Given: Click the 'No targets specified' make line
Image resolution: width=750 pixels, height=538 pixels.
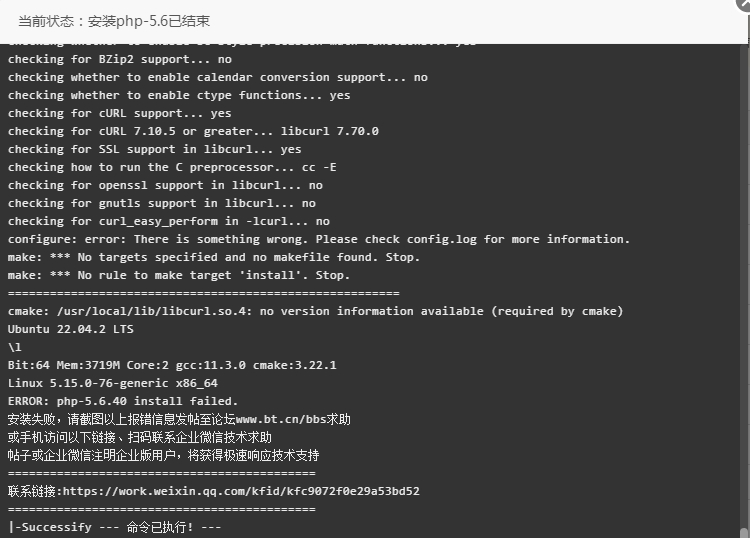Looking at the screenshot, I should coord(213,257).
